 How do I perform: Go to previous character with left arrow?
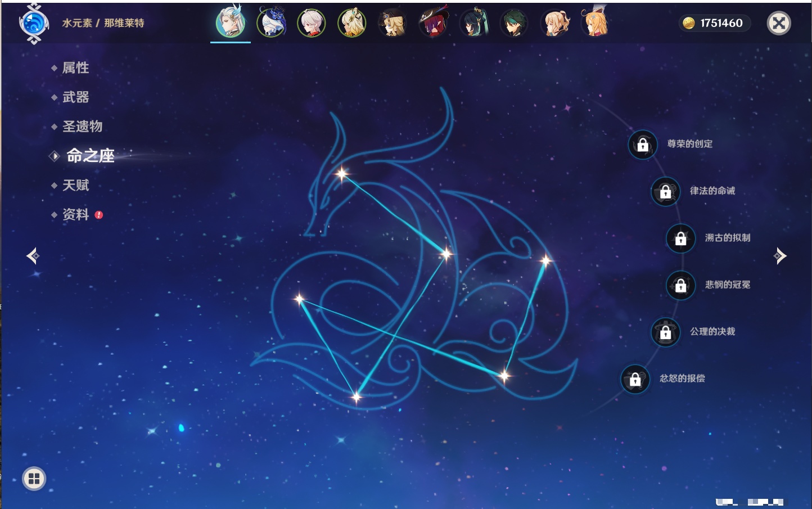[x=33, y=256]
